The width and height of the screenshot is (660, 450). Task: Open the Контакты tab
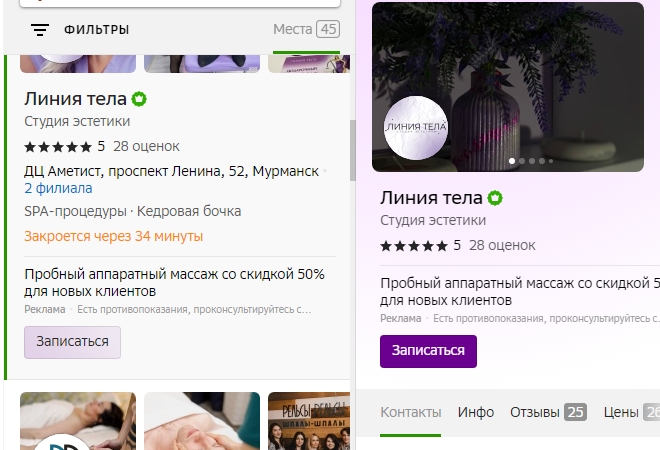tap(410, 412)
